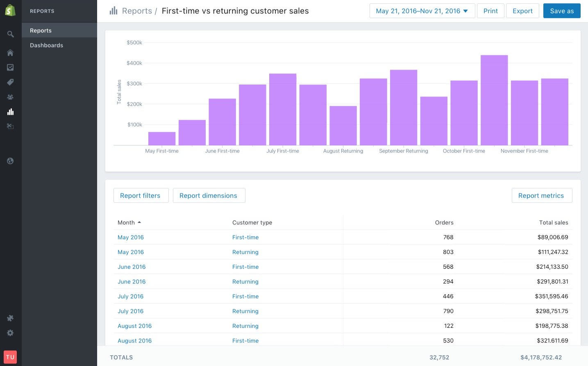Screen dimensions: 588x366
Task: Click May 2016 link in First-time row
Action: pos(131,237)
